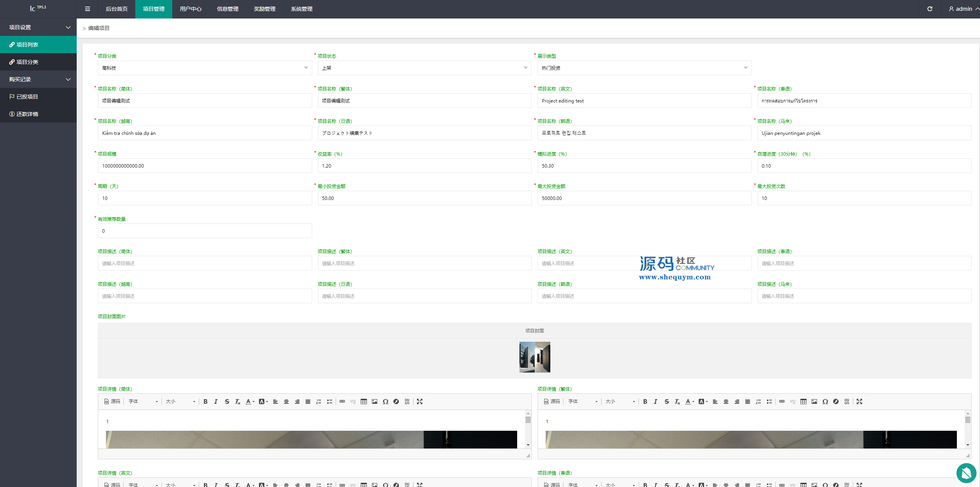Click 源码 source button in the 简体 editor
This screenshot has height=487, width=980.
(x=112, y=401)
